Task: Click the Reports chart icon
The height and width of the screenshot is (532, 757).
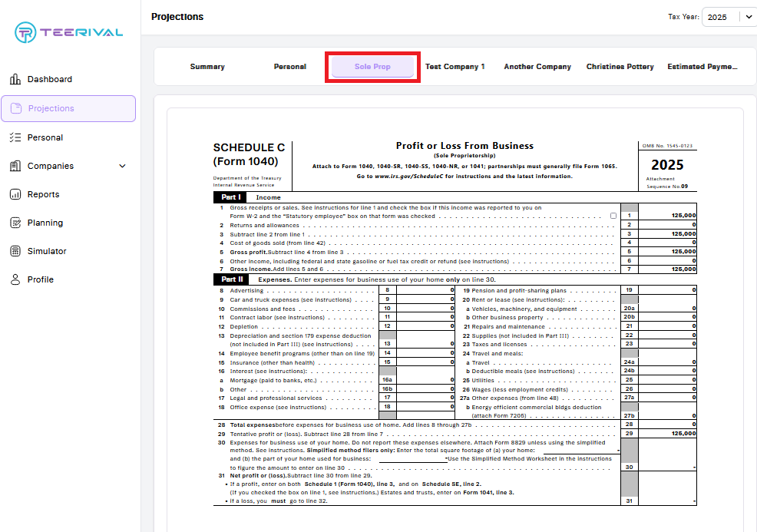Action: (15, 194)
